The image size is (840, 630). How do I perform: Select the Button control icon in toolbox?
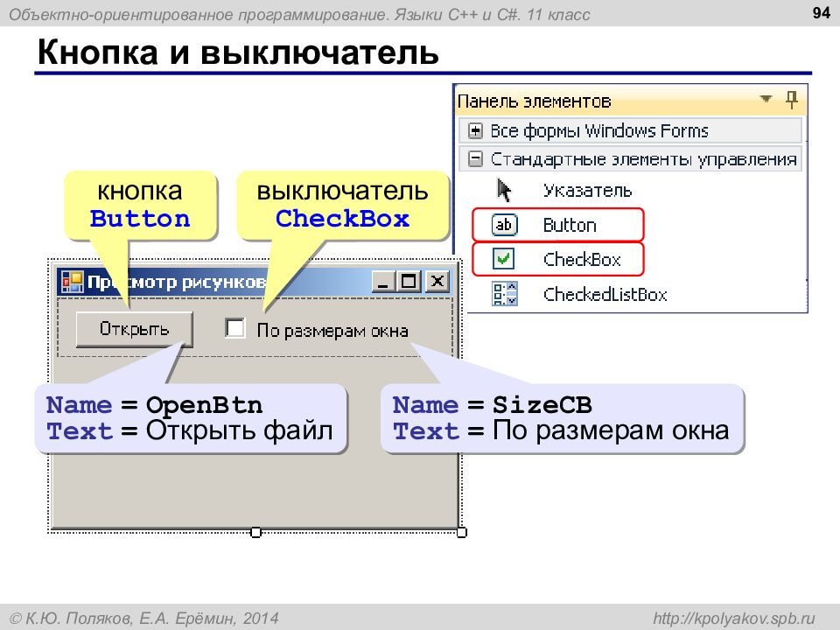click(x=504, y=225)
